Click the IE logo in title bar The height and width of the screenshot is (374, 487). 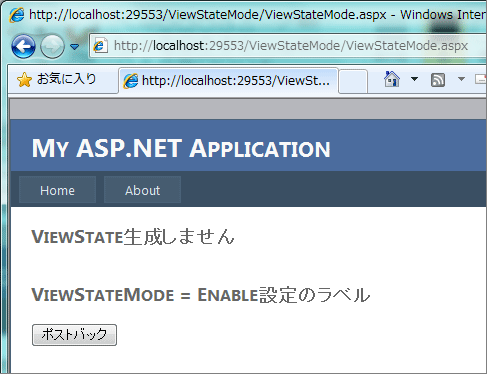click(17, 15)
